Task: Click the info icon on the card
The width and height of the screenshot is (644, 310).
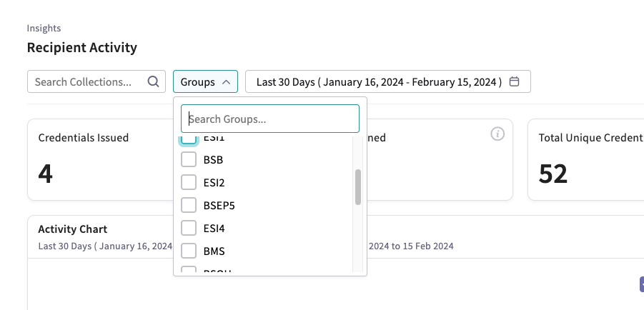Action: [x=497, y=134]
